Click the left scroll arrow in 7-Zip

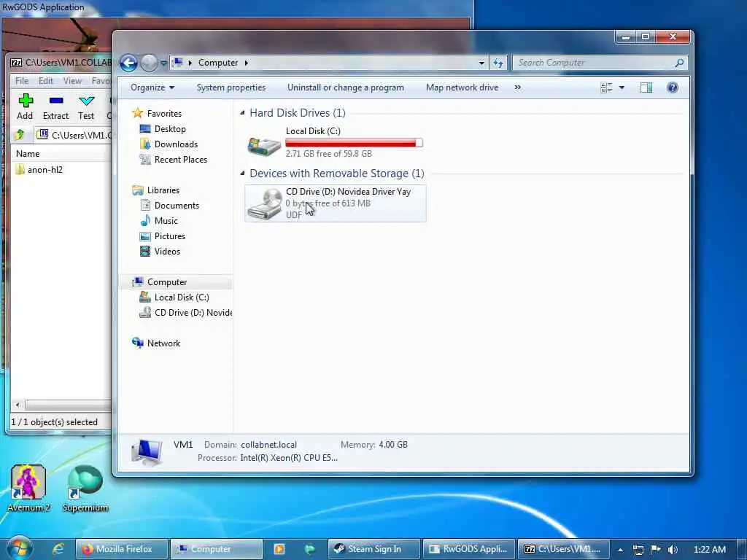[x=18, y=405]
